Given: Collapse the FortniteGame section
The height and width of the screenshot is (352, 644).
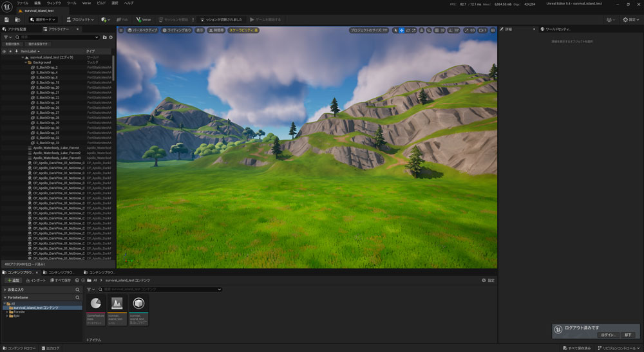Looking at the screenshot, I should (x=5, y=297).
